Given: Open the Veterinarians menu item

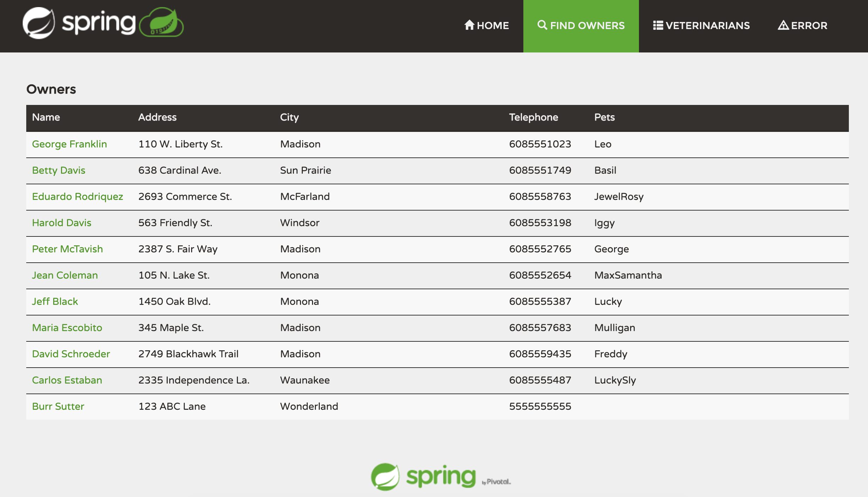Looking at the screenshot, I should tap(707, 26).
